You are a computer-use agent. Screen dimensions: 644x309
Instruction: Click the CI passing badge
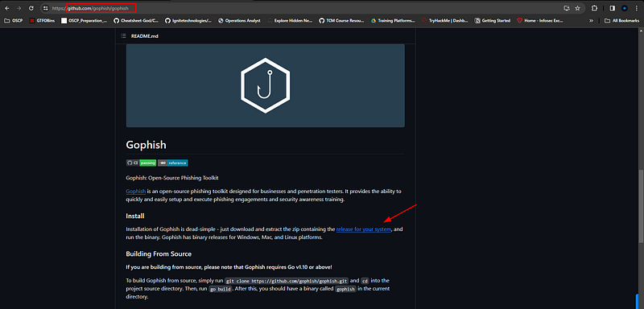141,163
